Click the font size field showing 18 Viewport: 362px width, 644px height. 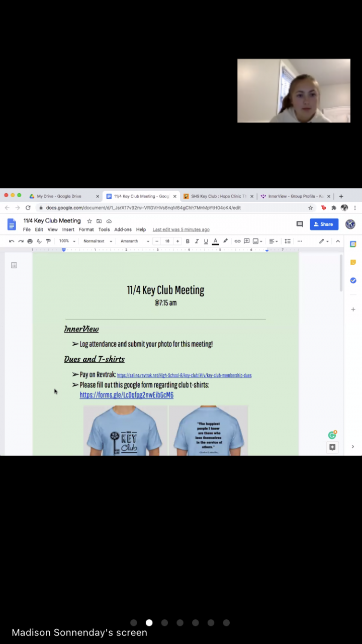167,242
